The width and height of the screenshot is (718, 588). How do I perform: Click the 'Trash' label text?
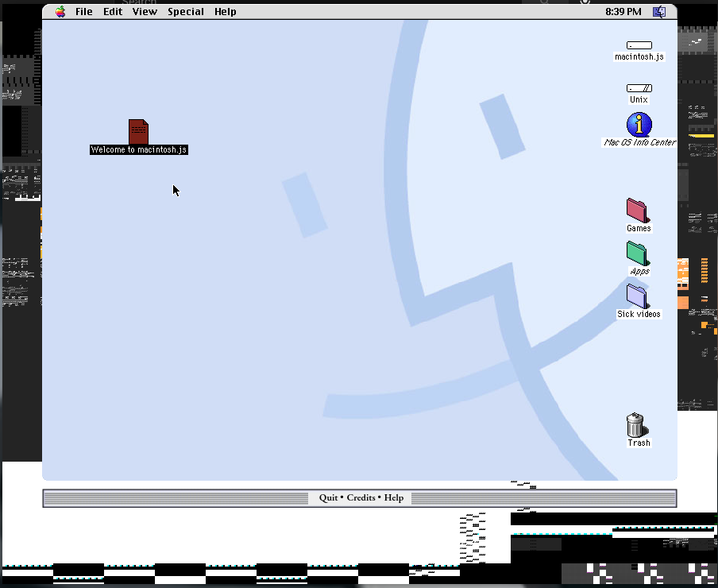639,443
